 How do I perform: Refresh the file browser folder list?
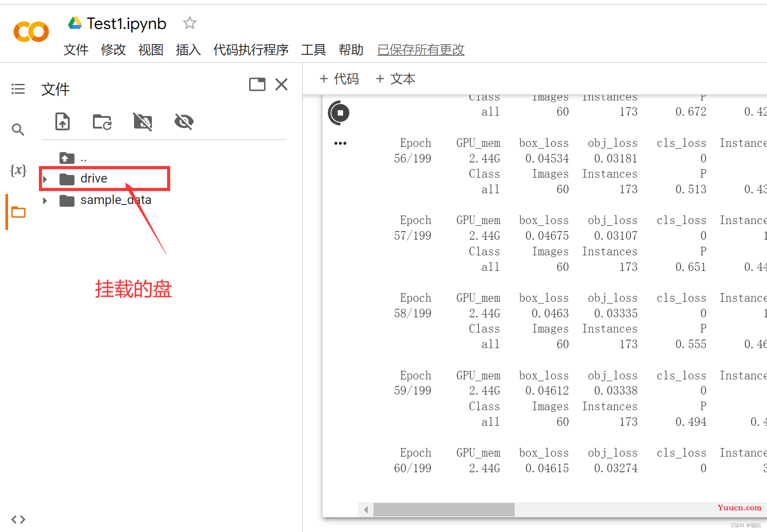click(102, 121)
